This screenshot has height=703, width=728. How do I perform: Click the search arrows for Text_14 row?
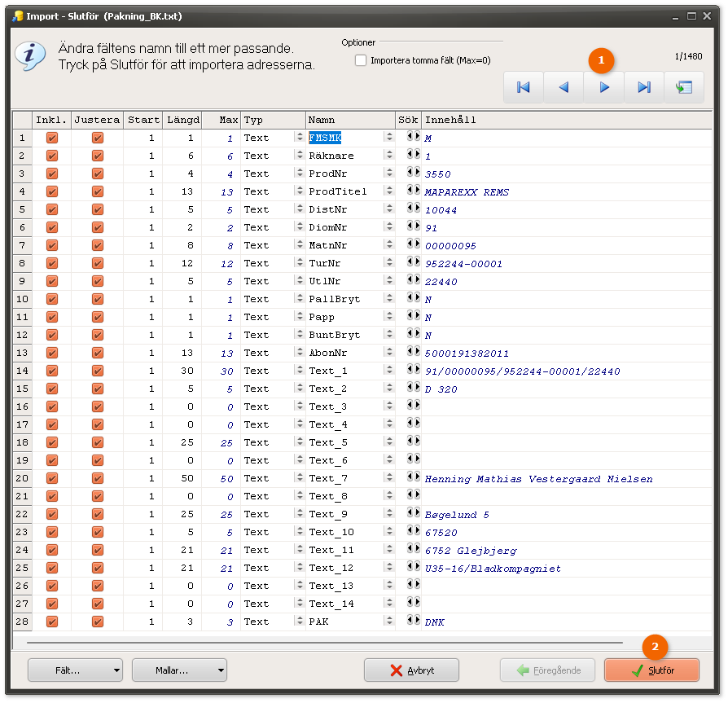coord(413,602)
